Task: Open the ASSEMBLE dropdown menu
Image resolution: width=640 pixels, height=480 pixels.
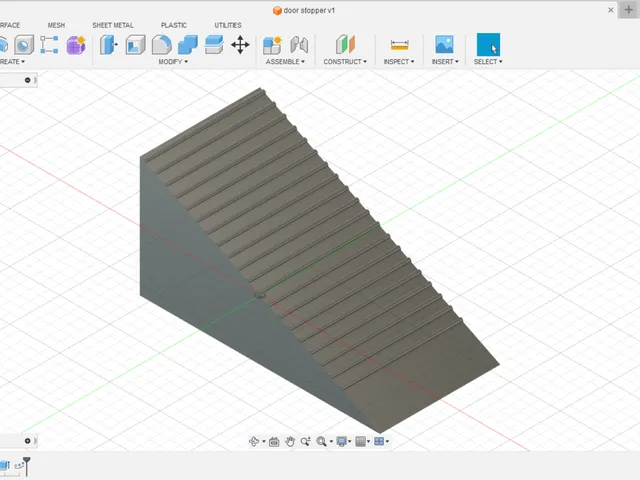Action: pos(285,62)
